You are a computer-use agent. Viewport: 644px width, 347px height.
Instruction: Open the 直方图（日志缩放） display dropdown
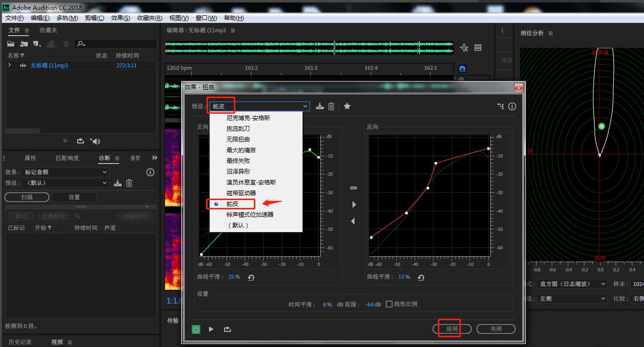pyautogui.click(x=572, y=284)
